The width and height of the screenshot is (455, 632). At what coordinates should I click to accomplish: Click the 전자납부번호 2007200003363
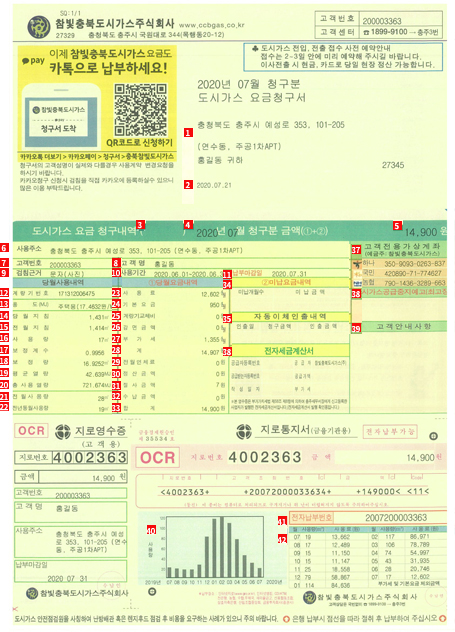(396, 518)
